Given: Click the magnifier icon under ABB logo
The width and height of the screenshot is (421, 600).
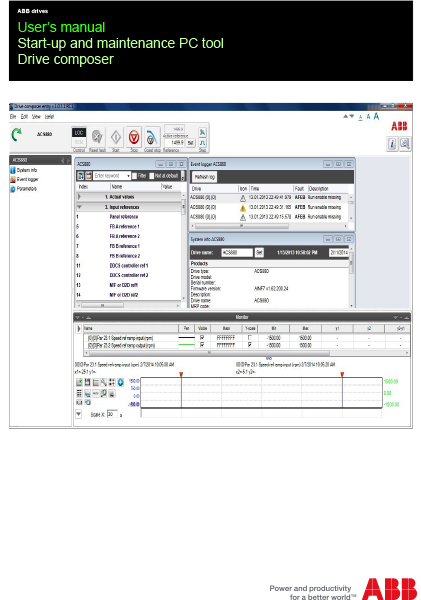Looking at the screenshot, I should coord(405,144).
